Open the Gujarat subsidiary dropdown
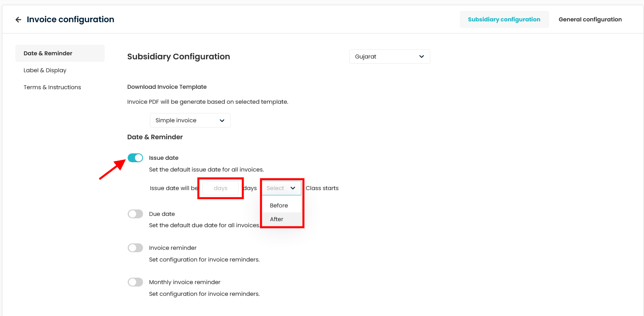 coord(389,57)
